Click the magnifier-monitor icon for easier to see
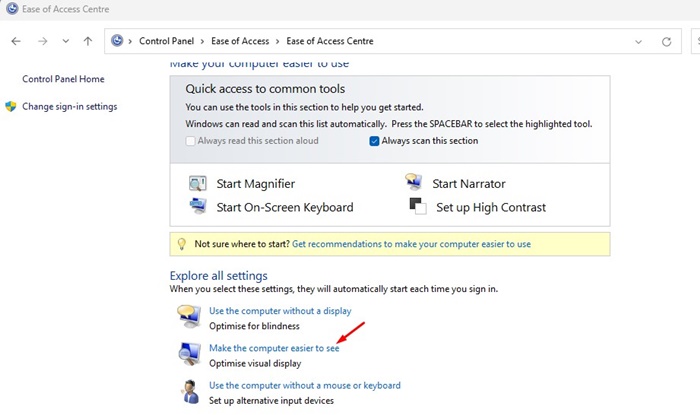 point(189,354)
